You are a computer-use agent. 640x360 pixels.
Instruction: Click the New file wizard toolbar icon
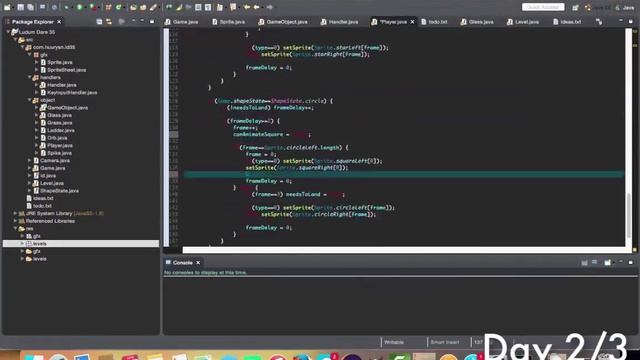[7, 7]
